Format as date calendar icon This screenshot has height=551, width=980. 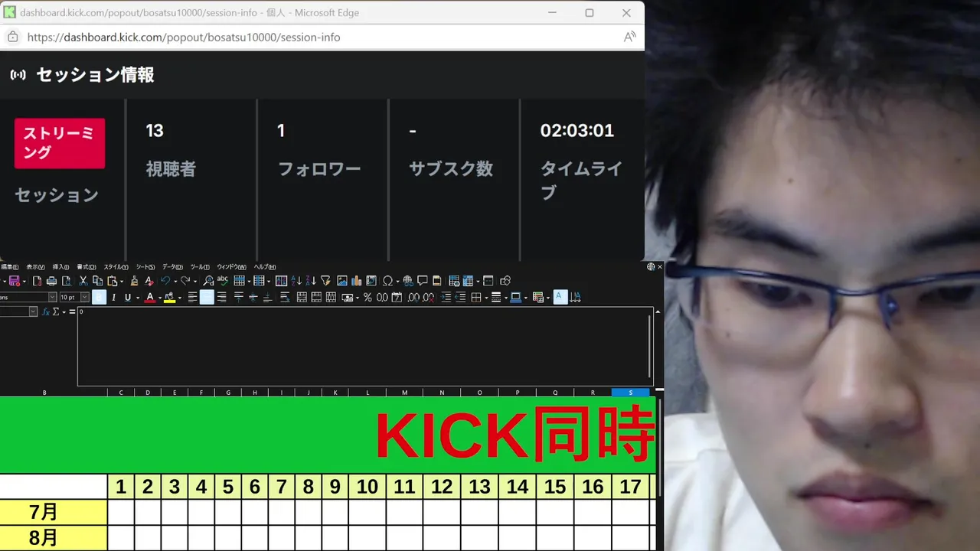397,298
